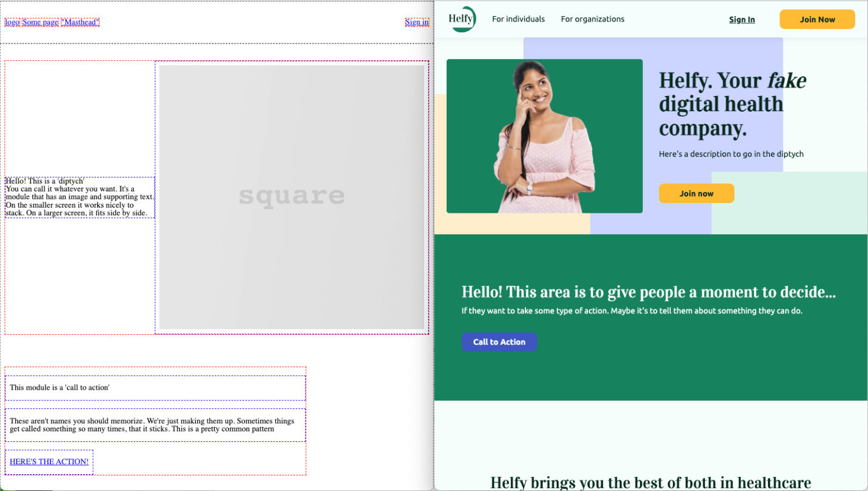Click the gray square placeholder image
868x491 pixels.
coord(292,197)
